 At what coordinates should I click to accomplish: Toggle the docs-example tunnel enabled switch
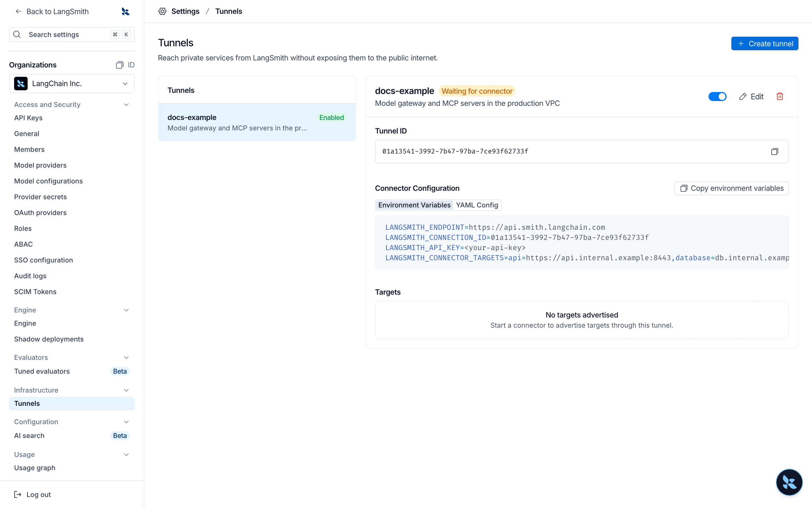(x=717, y=97)
